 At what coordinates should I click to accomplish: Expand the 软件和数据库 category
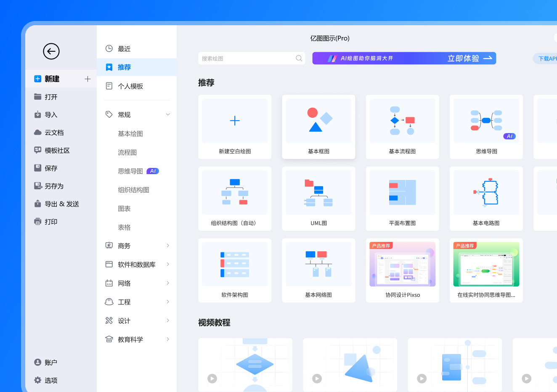pyautogui.click(x=168, y=265)
